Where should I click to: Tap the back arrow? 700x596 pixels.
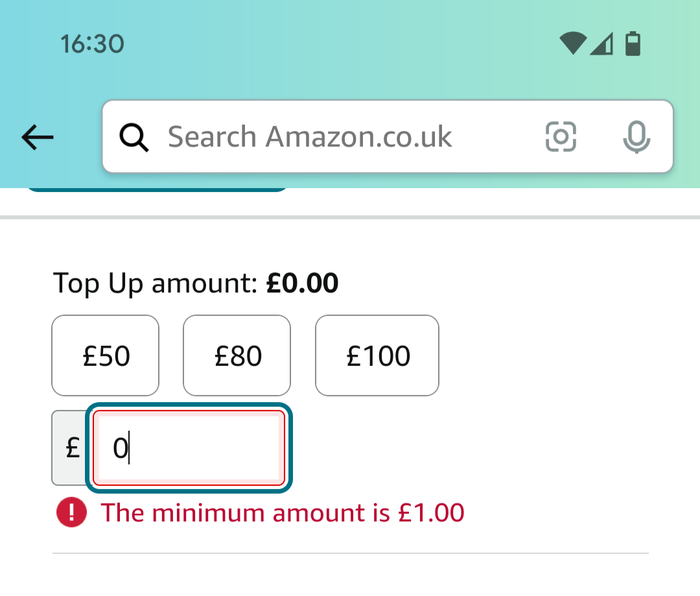(38, 137)
